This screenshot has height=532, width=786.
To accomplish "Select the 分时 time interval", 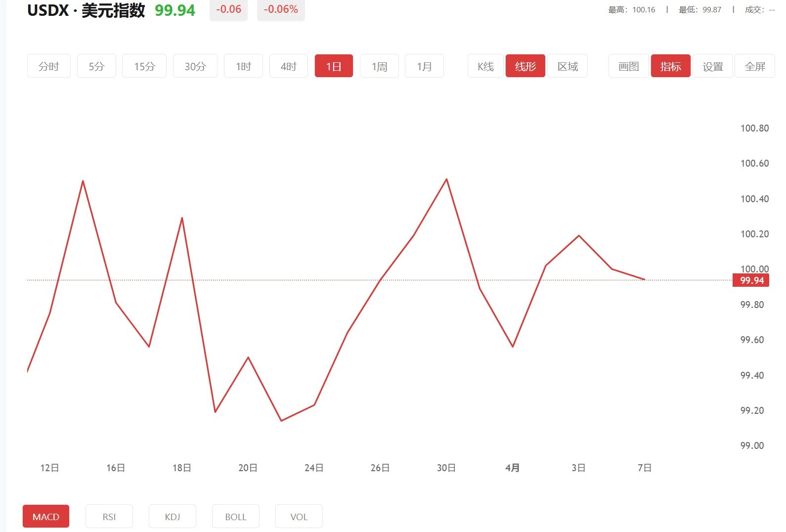I will [x=48, y=66].
